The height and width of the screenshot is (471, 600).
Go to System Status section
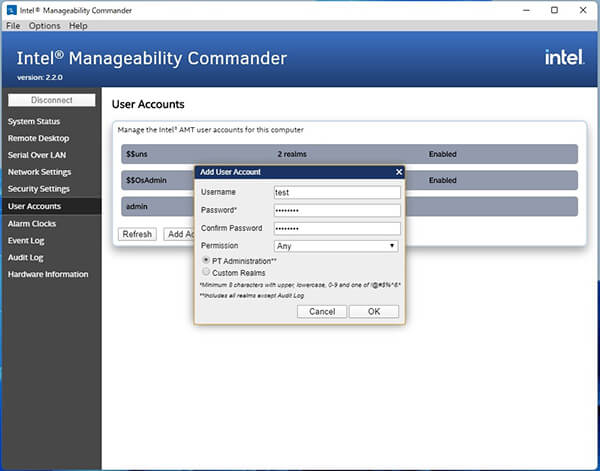pyautogui.click(x=34, y=121)
